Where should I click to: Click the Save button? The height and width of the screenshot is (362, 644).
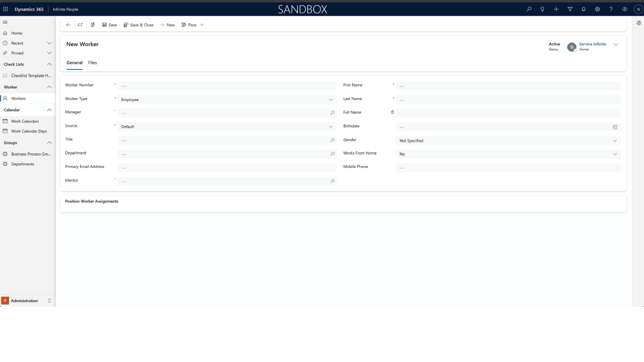pos(110,25)
